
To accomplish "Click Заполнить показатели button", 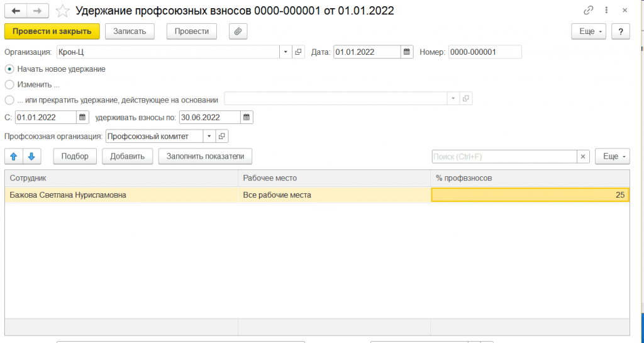I will click(206, 157).
